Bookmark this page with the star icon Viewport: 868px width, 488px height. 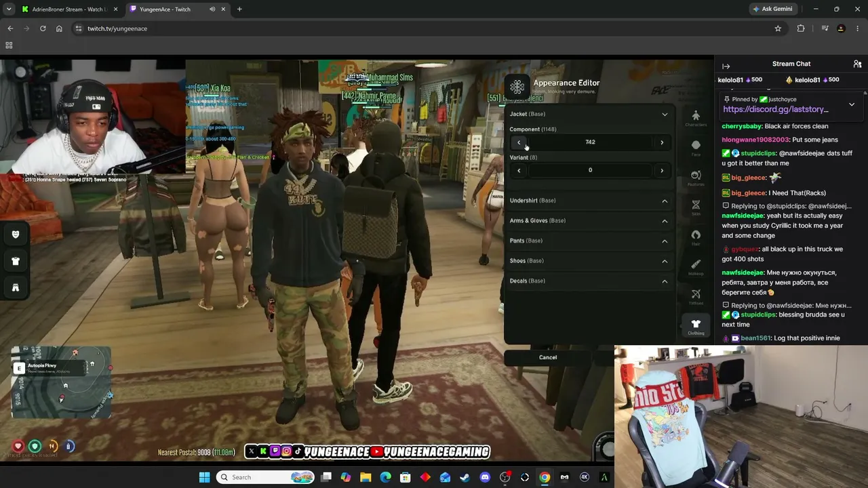click(x=778, y=28)
